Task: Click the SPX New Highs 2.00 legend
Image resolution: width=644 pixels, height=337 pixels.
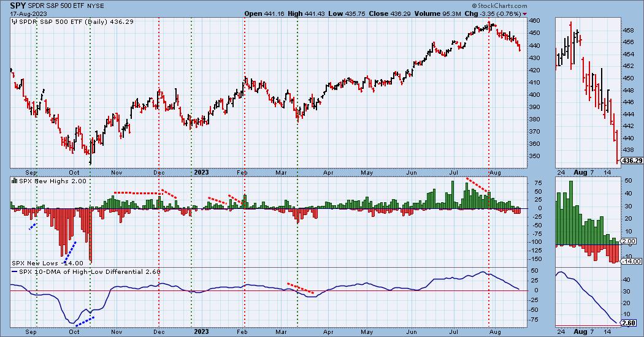Action: 53,181
